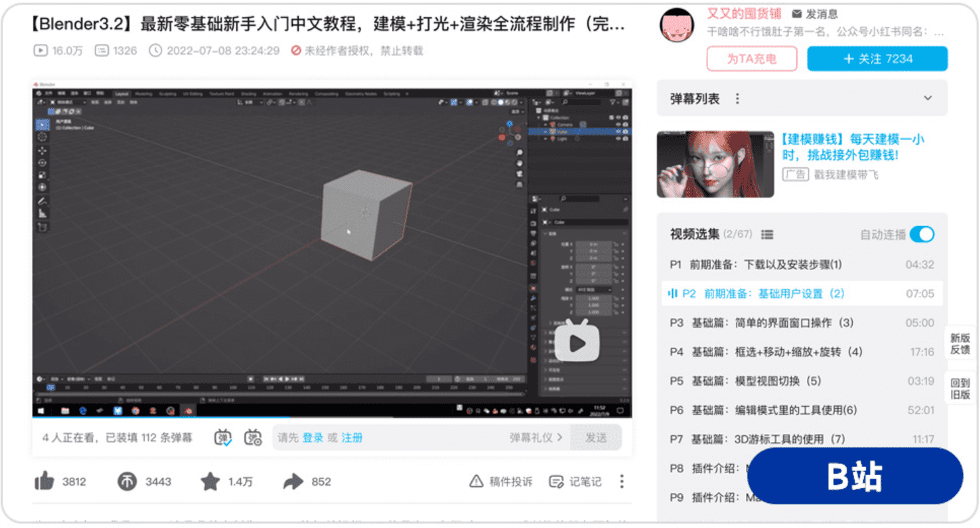Play P6 编辑模式里的工具使用(6)

[802, 410]
